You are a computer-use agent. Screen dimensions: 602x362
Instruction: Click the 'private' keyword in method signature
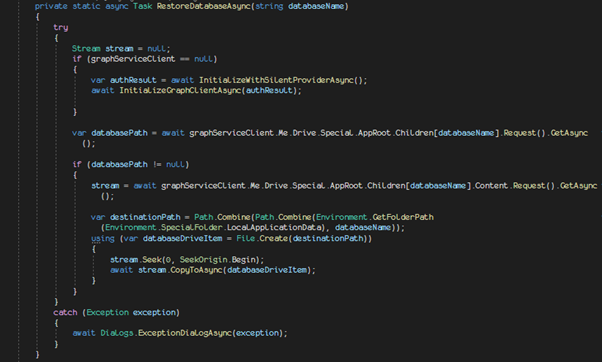coord(51,7)
